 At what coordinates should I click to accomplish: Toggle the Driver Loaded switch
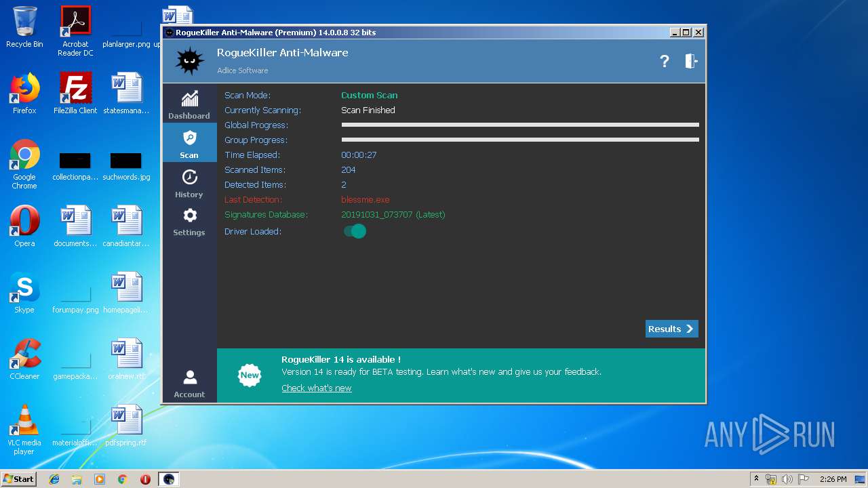pos(354,231)
